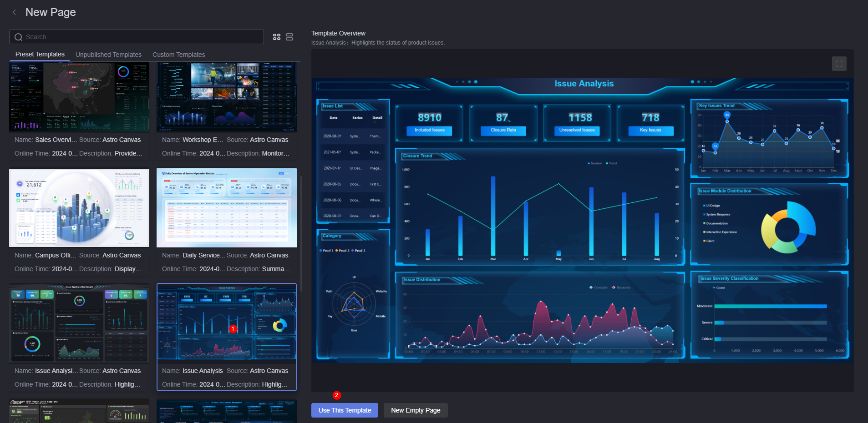
Task: Click 'Description: Monitor...' text
Action: point(258,153)
